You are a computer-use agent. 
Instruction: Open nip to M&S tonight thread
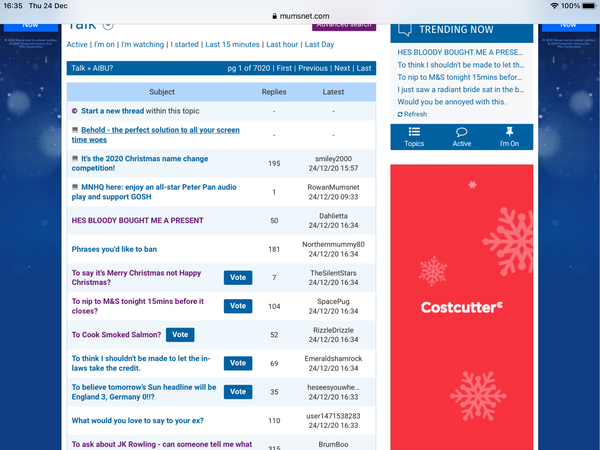138,306
